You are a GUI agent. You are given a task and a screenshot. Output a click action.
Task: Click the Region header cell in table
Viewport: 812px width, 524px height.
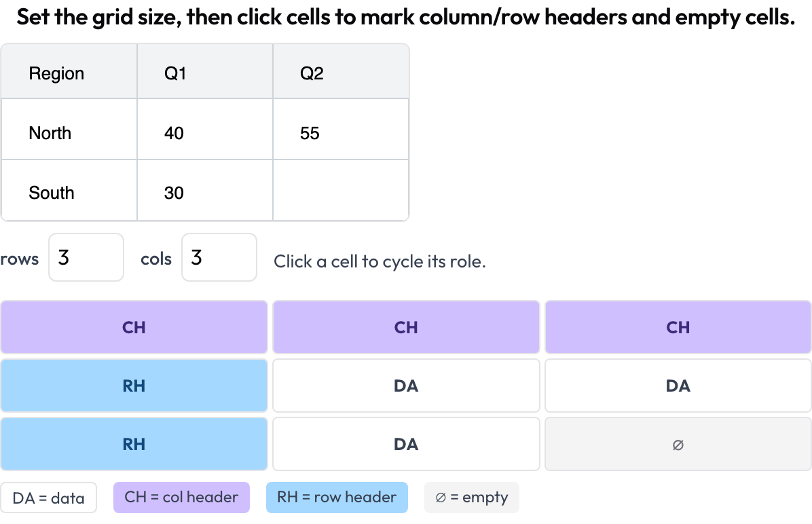tap(69, 71)
